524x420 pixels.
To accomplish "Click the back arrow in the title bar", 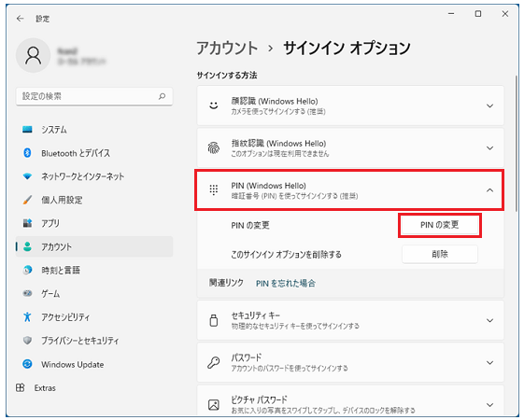I will pos(21,19).
